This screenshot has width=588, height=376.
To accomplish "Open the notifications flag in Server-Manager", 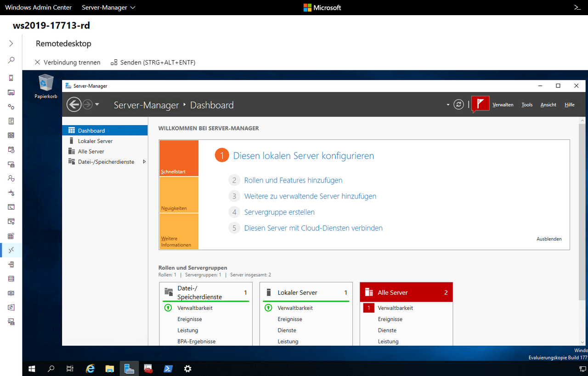I will [x=481, y=104].
